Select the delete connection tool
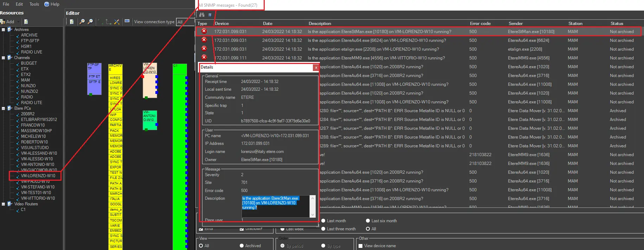 [x=117, y=22]
